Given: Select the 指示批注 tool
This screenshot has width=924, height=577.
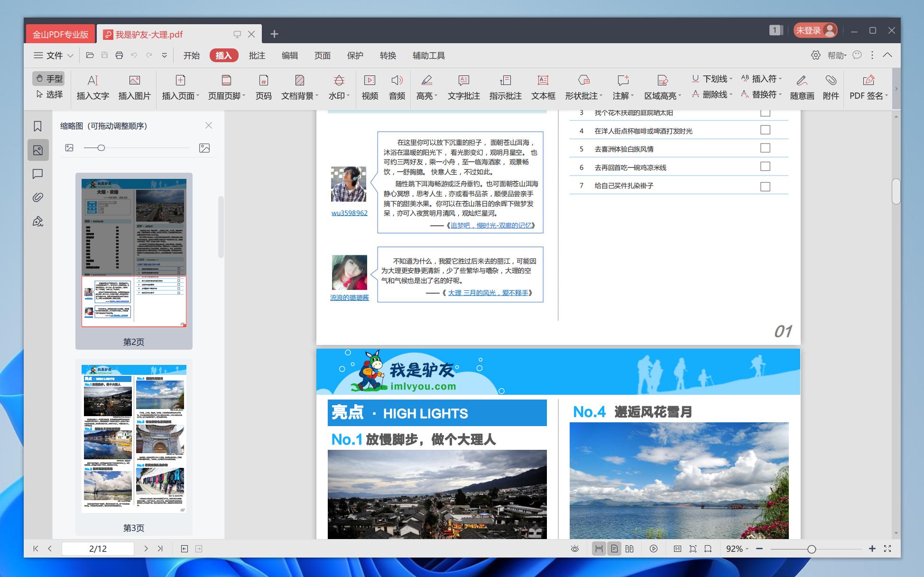Looking at the screenshot, I should 506,87.
